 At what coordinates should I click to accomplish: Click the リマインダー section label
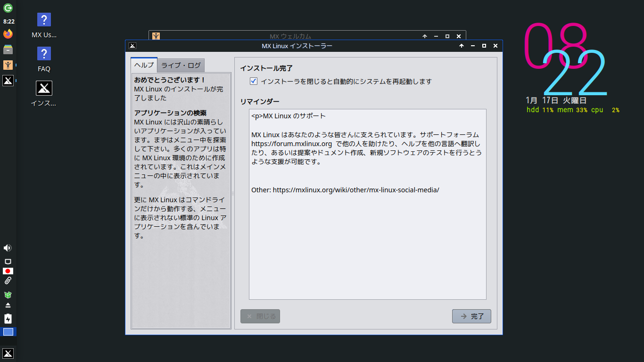click(260, 102)
